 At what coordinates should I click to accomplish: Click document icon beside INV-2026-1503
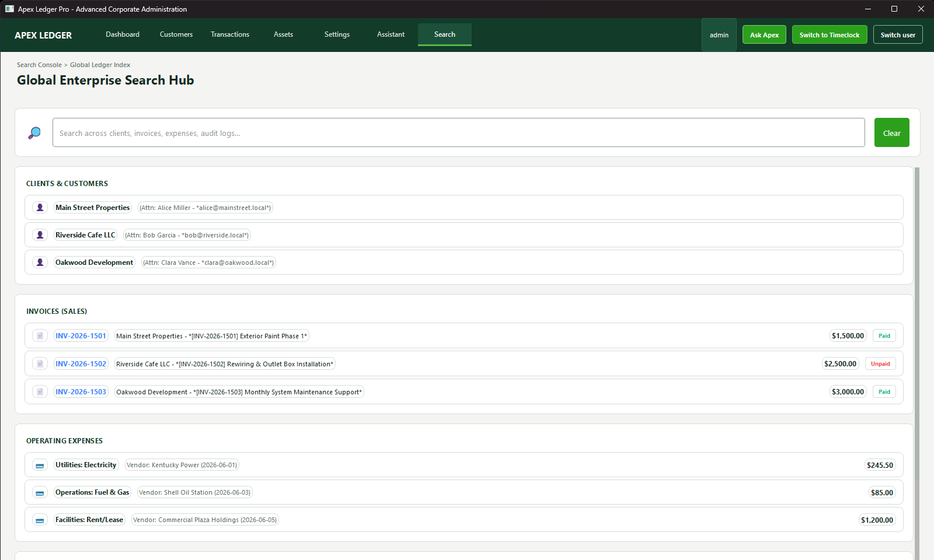[x=40, y=392]
